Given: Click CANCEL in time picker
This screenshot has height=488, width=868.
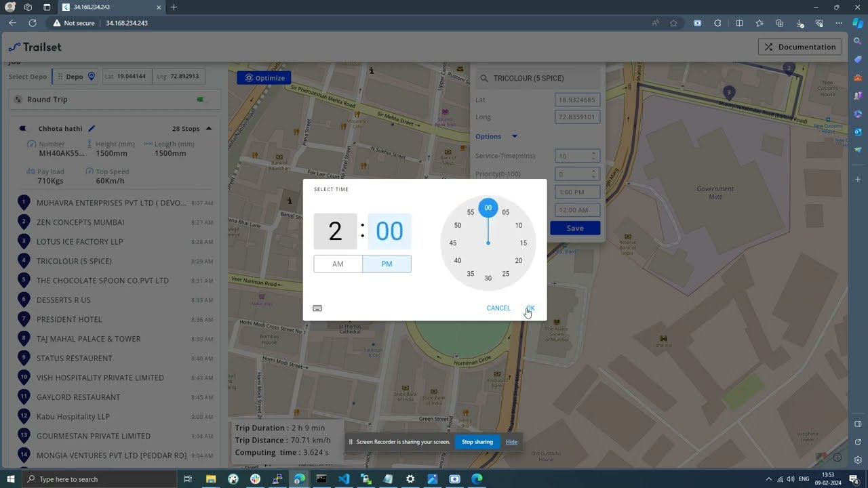Looking at the screenshot, I should coord(498,308).
